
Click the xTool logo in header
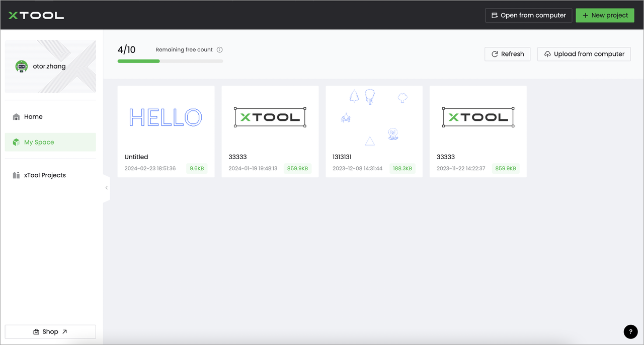pyautogui.click(x=36, y=16)
